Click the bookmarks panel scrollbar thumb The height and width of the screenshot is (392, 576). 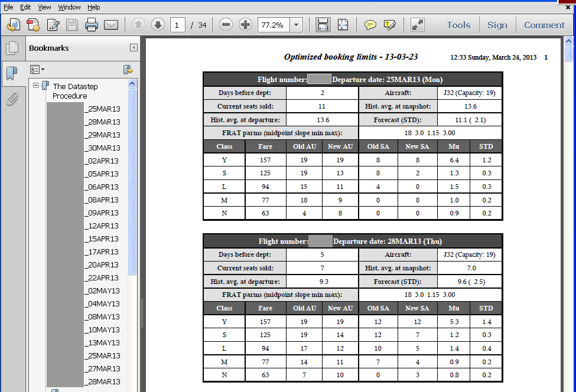132,181
